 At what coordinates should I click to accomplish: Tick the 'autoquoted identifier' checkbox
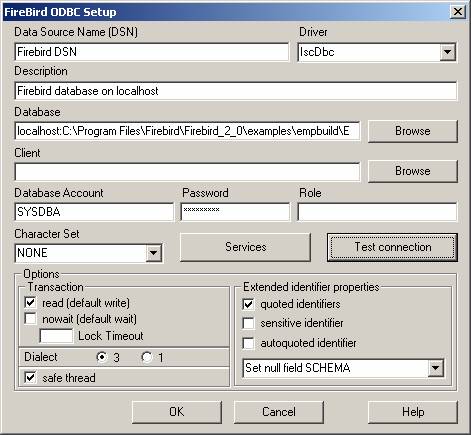249,343
